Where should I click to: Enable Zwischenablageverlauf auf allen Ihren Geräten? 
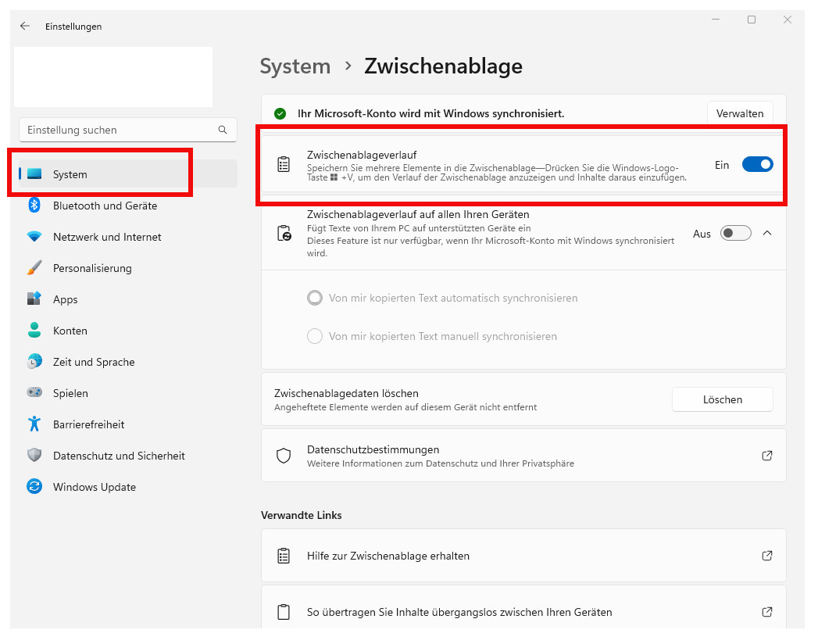pyautogui.click(x=734, y=233)
